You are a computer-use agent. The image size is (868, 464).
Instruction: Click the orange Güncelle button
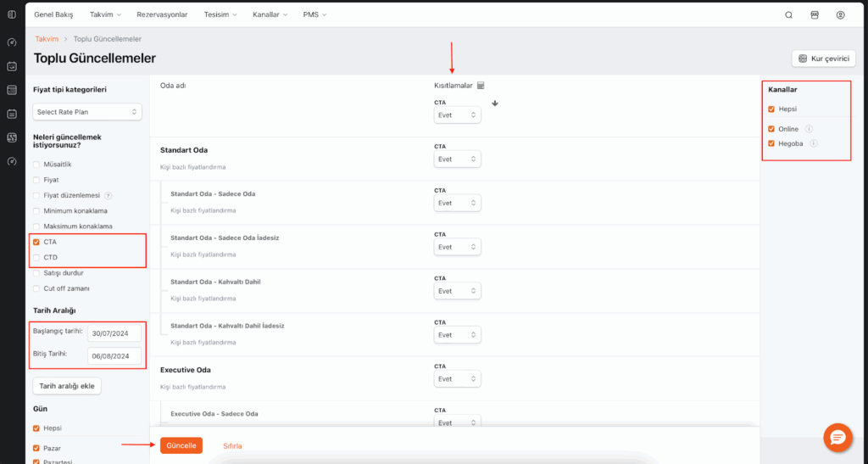(181, 445)
